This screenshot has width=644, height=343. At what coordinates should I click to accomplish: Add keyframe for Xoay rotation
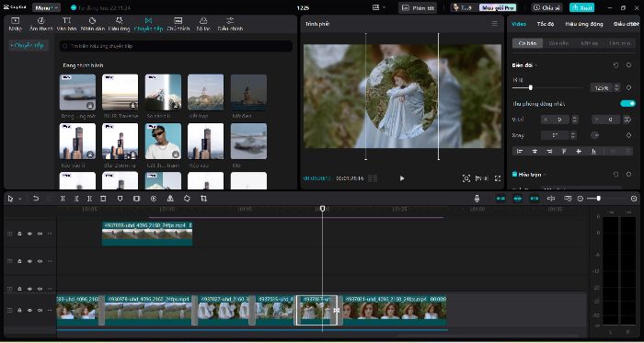click(x=628, y=135)
